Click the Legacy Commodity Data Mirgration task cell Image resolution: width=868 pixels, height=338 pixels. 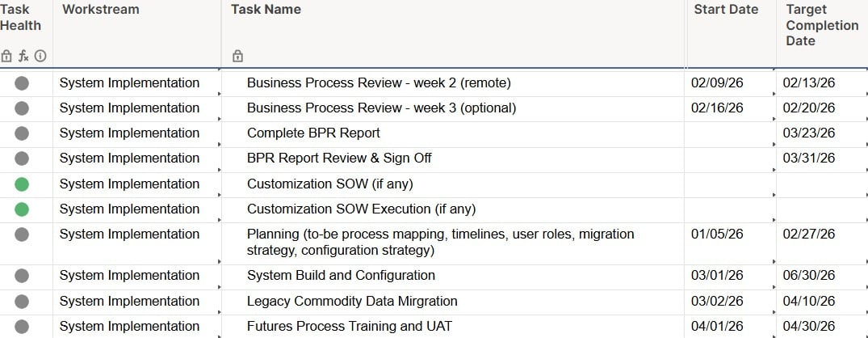(x=352, y=302)
